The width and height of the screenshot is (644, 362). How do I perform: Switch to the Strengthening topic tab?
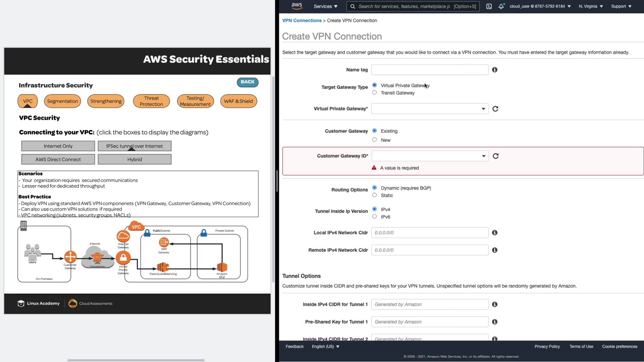click(x=106, y=101)
